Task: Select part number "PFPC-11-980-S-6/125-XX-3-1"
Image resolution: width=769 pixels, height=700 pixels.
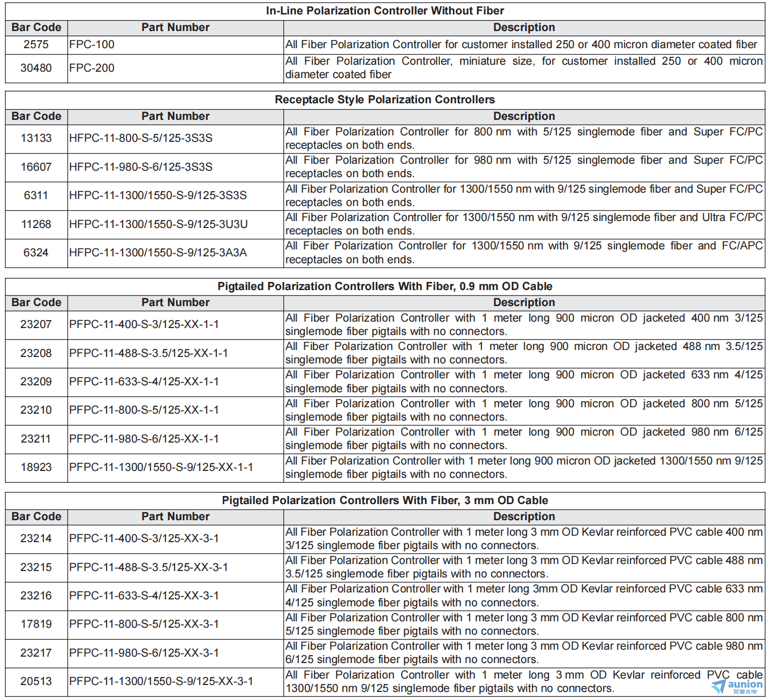Action: point(144,653)
